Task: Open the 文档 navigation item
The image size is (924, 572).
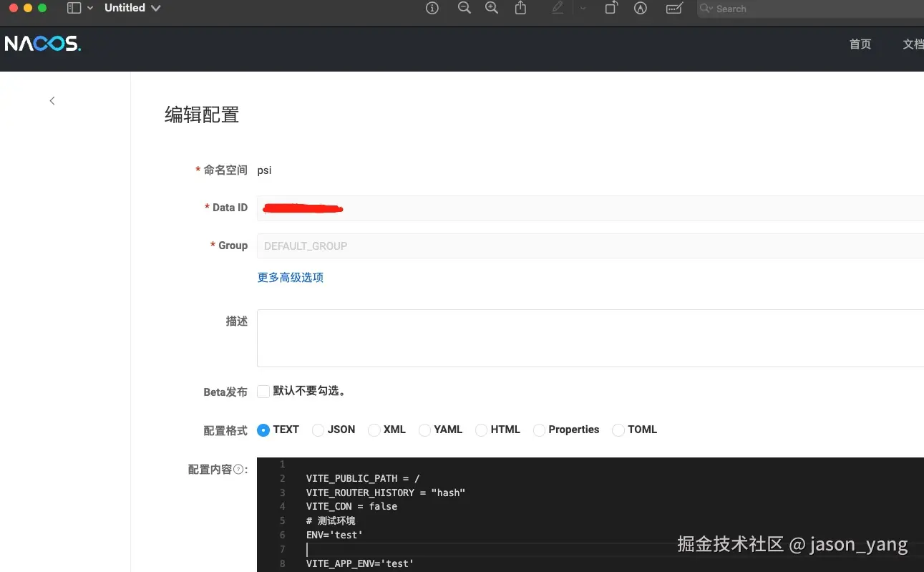Action: point(913,44)
